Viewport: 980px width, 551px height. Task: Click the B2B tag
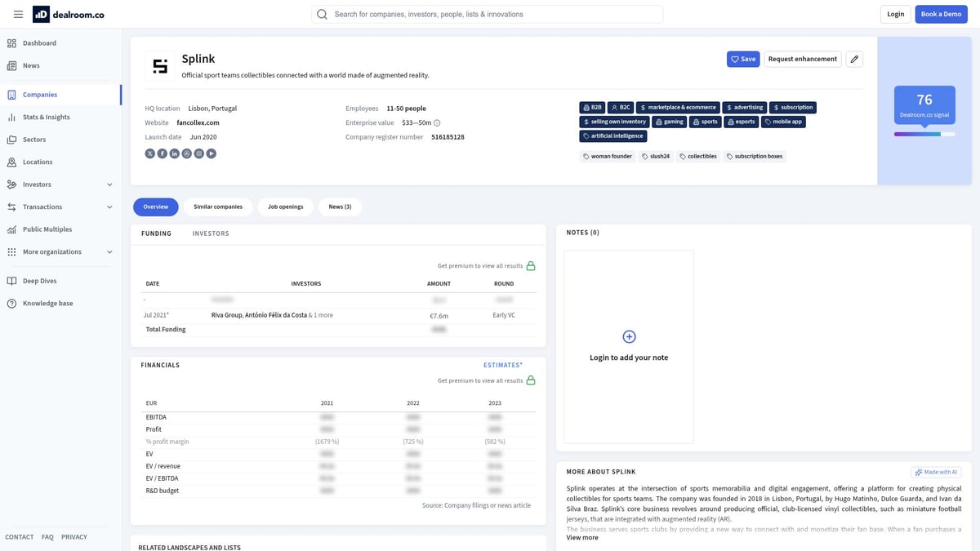pos(592,107)
